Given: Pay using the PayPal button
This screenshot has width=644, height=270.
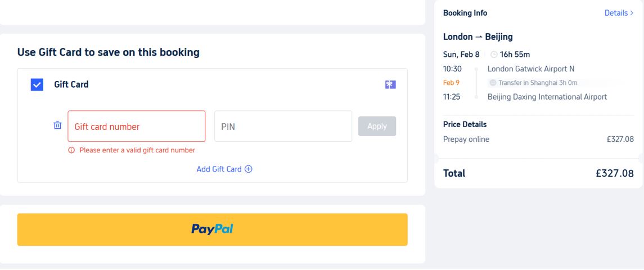Looking at the screenshot, I should coord(212,229).
